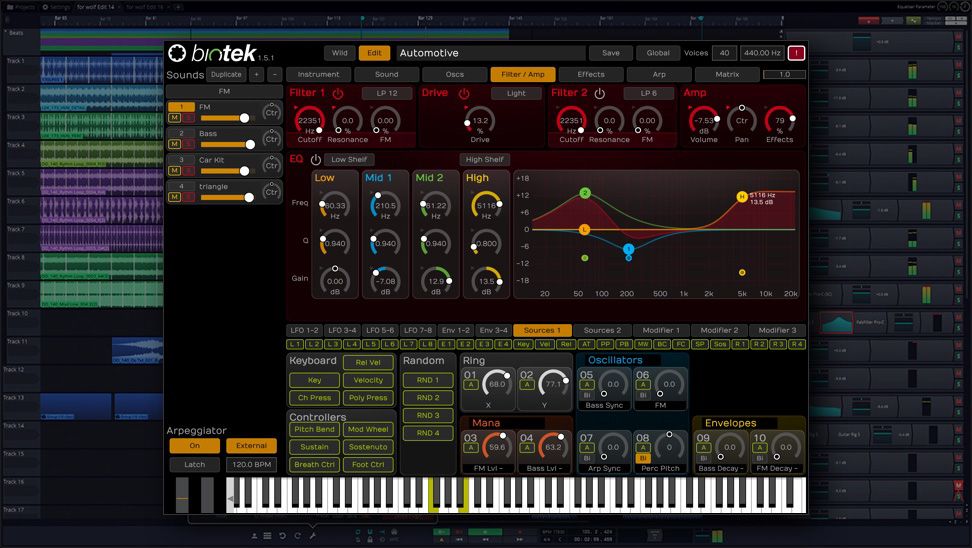
Task: Select orange L node on EQ graph
Action: click(584, 229)
